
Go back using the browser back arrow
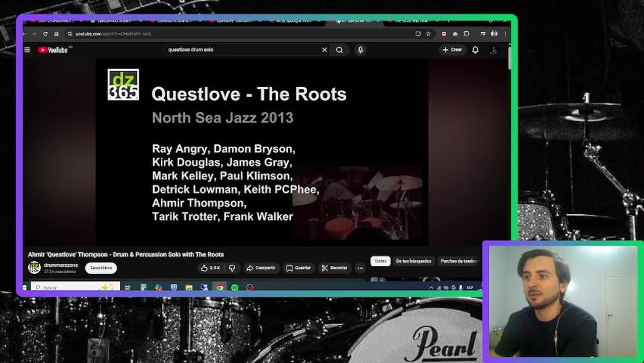pyautogui.click(x=25, y=34)
